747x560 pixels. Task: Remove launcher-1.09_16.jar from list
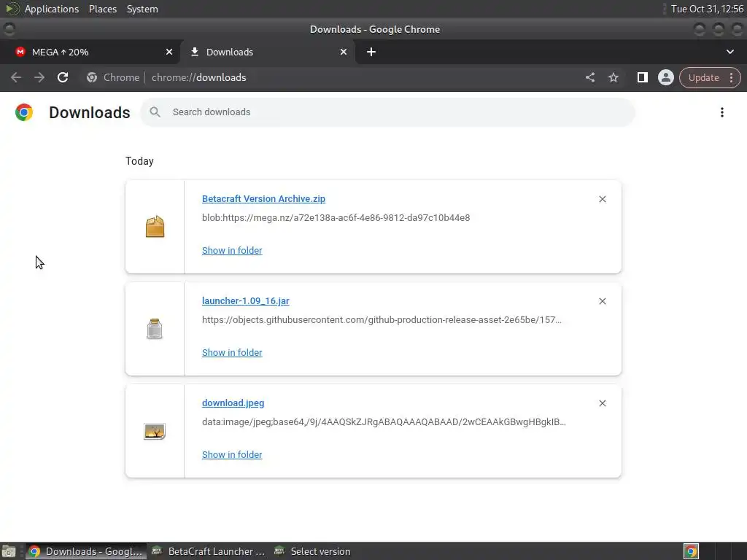click(602, 301)
